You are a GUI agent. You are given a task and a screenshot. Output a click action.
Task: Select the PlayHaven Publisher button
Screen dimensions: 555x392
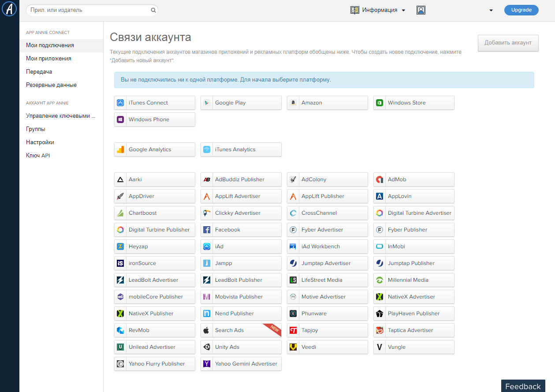pos(413,314)
